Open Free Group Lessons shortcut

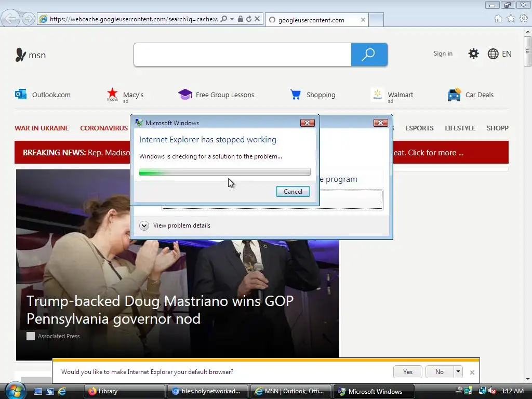point(216,95)
